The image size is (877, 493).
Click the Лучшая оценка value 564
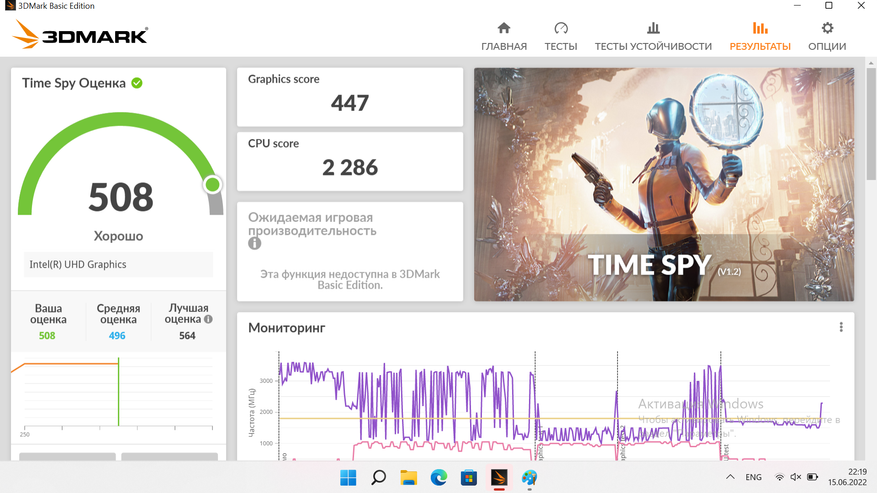coord(187,336)
